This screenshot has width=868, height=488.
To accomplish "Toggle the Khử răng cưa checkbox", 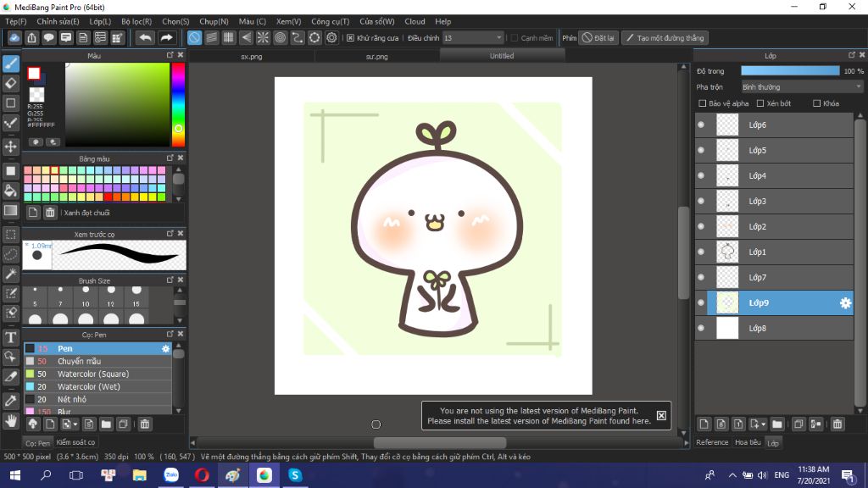I will coord(350,38).
